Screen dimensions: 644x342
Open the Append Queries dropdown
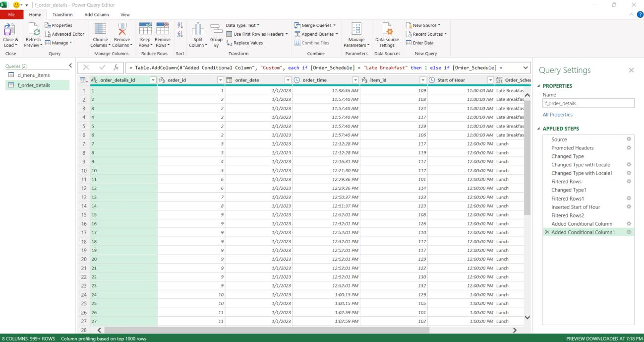(316, 34)
